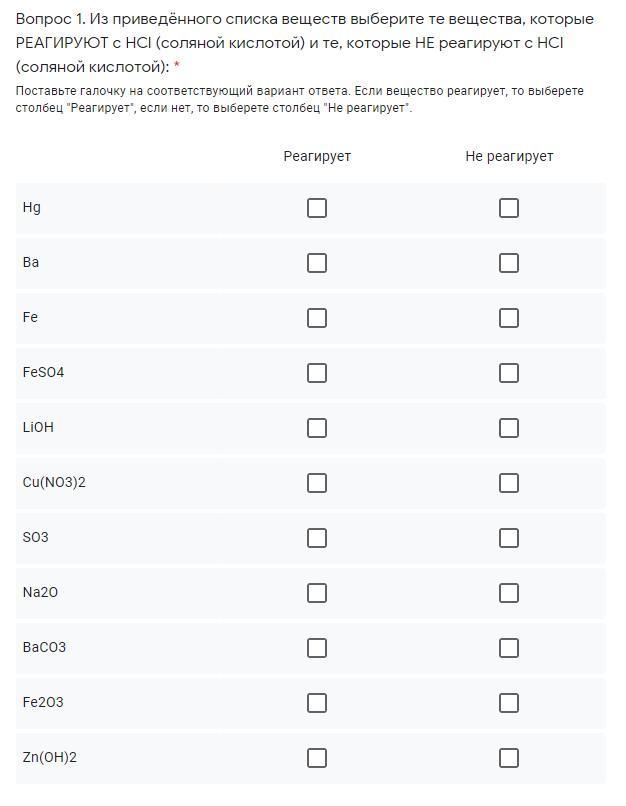Check "Реагирует" in LiOH row

click(317, 428)
